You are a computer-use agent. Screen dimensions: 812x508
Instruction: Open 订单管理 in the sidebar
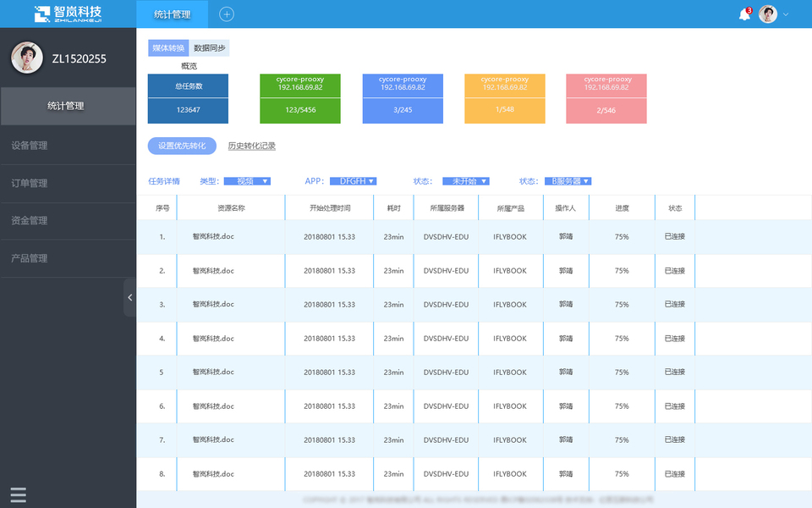coord(68,184)
